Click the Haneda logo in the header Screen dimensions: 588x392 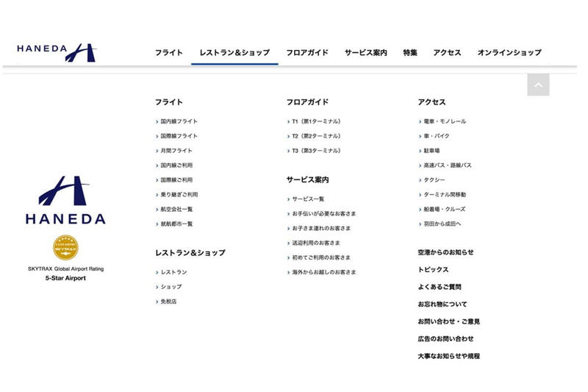point(57,52)
